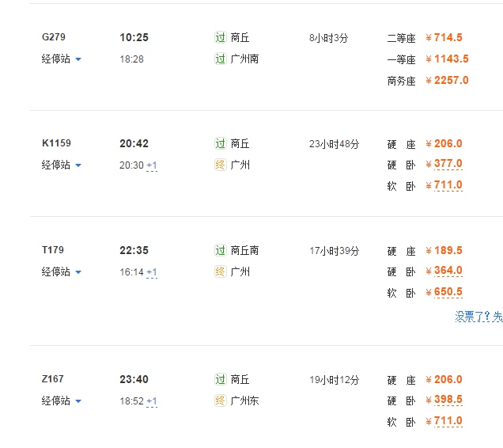This screenshot has width=503, height=448.
Task: Expand 经停站 stops list for Z167
Action: pos(62,401)
